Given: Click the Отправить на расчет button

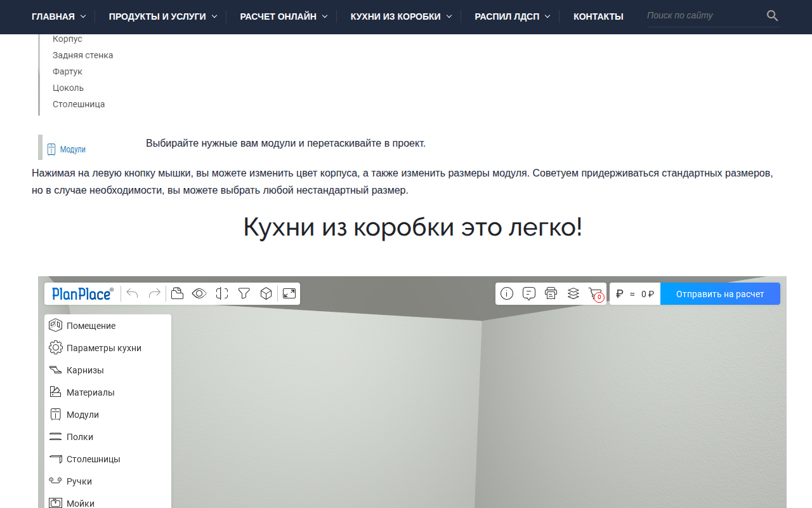Looking at the screenshot, I should (x=720, y=294).
